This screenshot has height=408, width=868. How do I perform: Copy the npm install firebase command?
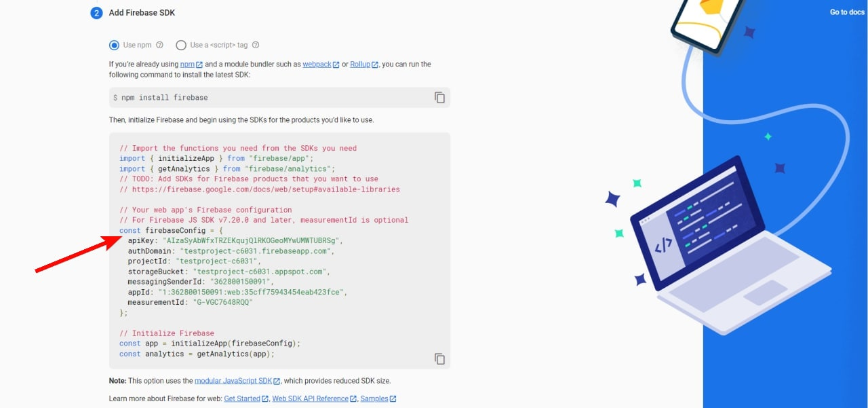pos(439,97)
